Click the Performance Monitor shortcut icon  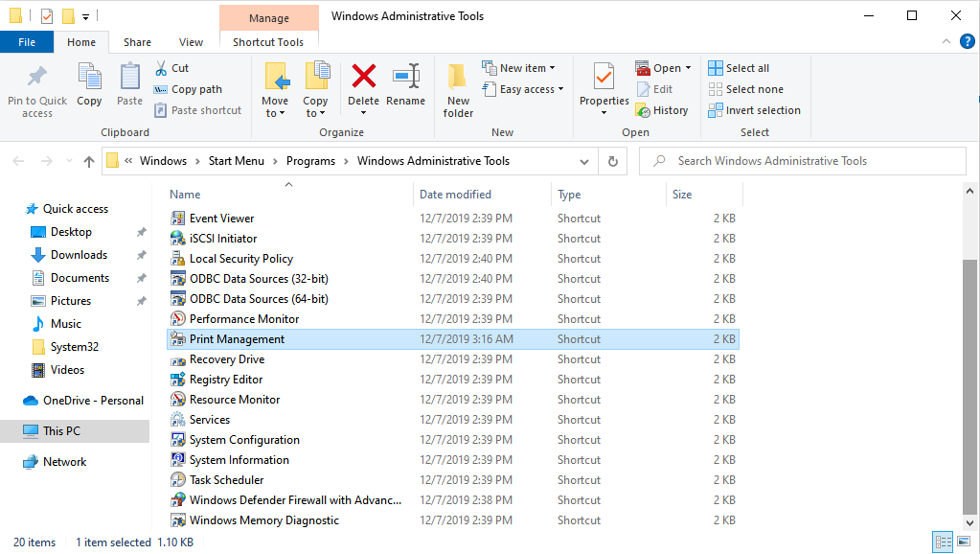pos(178,319)
